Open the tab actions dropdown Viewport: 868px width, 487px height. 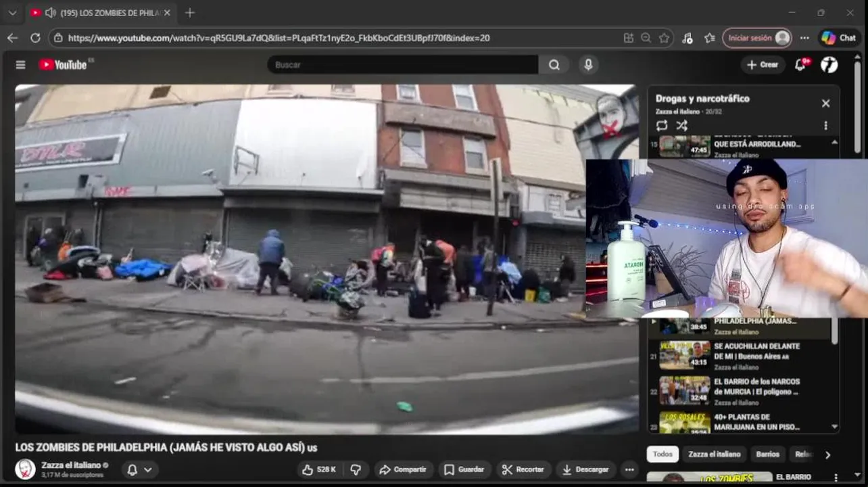coord(12,13)
